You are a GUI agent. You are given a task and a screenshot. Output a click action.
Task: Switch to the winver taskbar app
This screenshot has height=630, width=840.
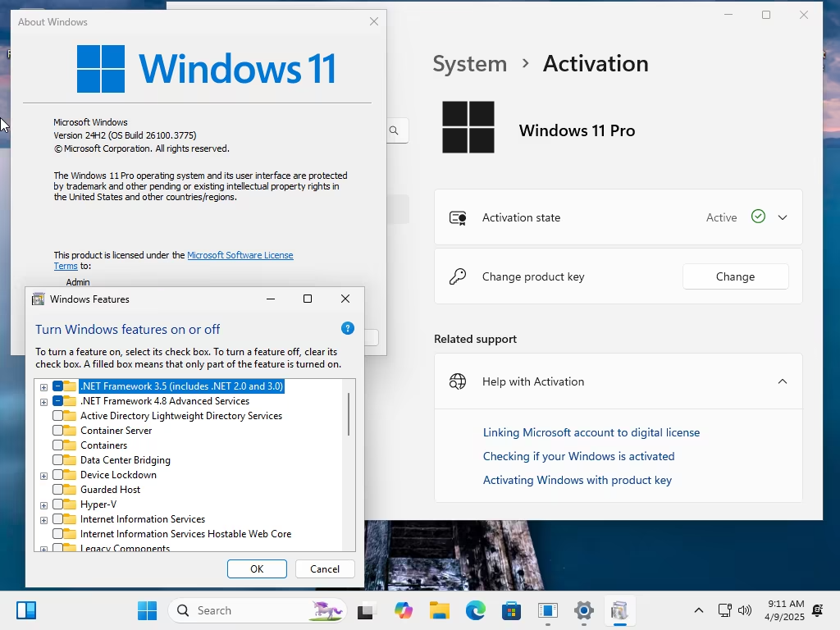[547, 610]
